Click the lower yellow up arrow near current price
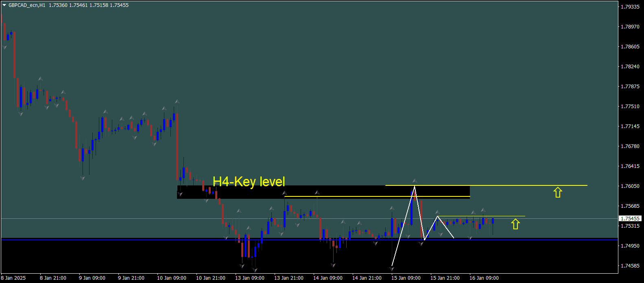Image resolution: width=644 pixels, height=283 pixels. [x=515, y=224]
